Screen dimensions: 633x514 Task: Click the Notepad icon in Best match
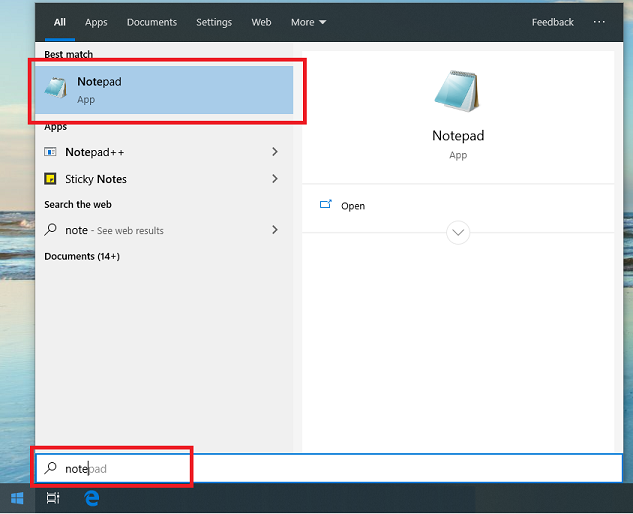click(x=56, y=90)
